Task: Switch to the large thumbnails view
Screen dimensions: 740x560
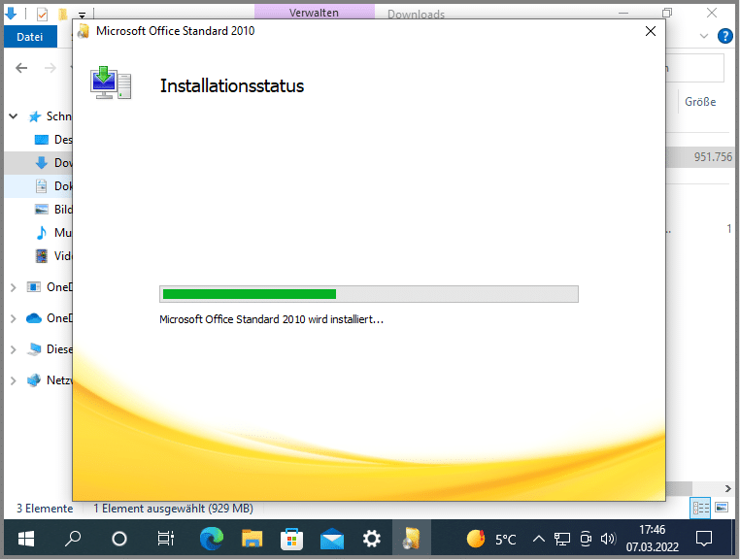Action: (722, 508)
